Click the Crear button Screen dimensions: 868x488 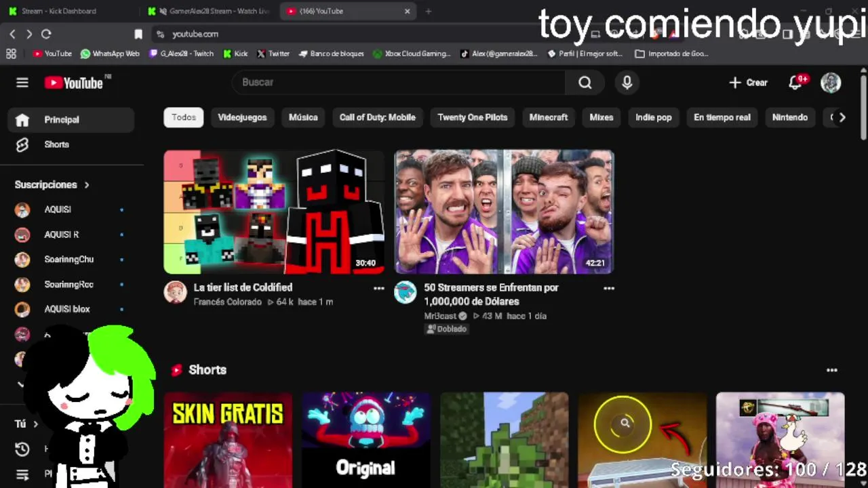pyautogui.click(x=749, y=83)
